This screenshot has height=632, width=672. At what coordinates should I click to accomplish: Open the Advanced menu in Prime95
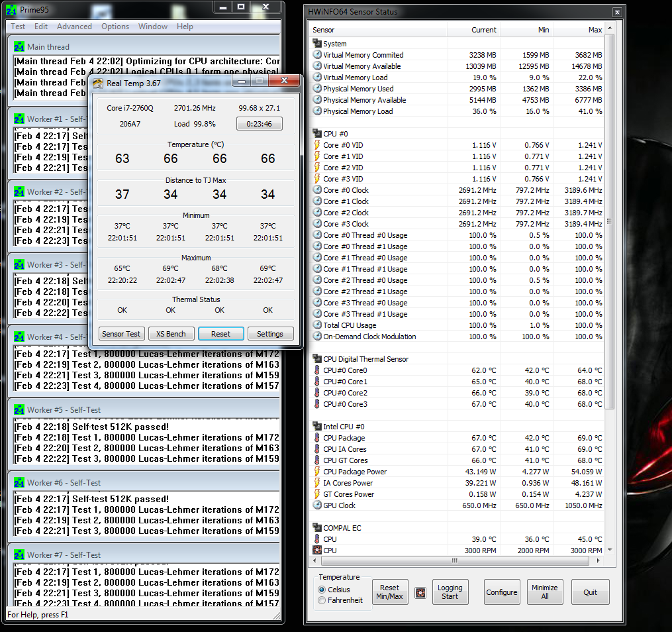tap(74, 26)
